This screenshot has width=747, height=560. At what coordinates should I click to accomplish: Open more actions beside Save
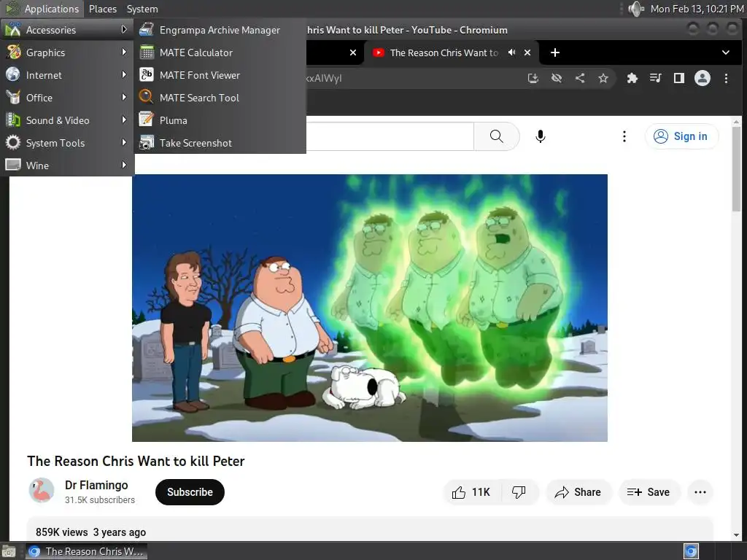(x=700, y=492)
